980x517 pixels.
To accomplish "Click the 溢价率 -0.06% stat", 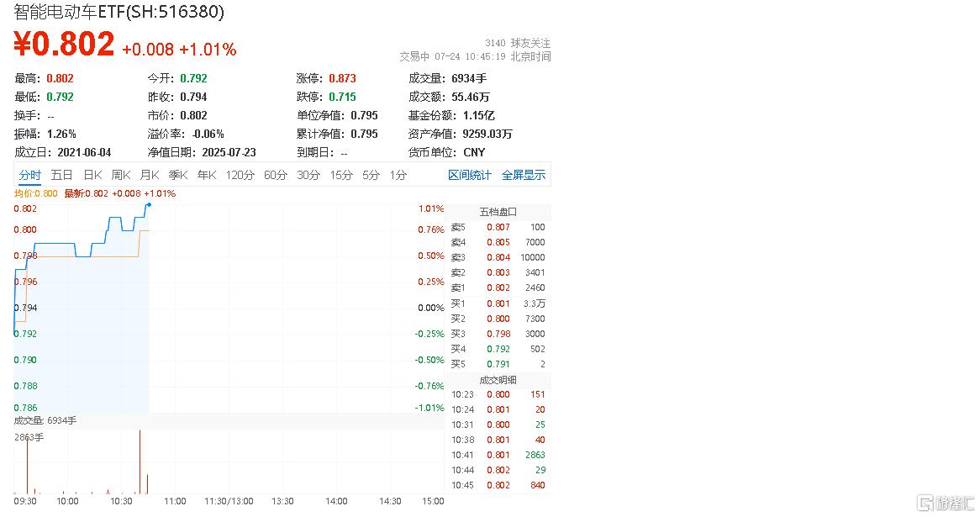I will [x=186, y=134].
